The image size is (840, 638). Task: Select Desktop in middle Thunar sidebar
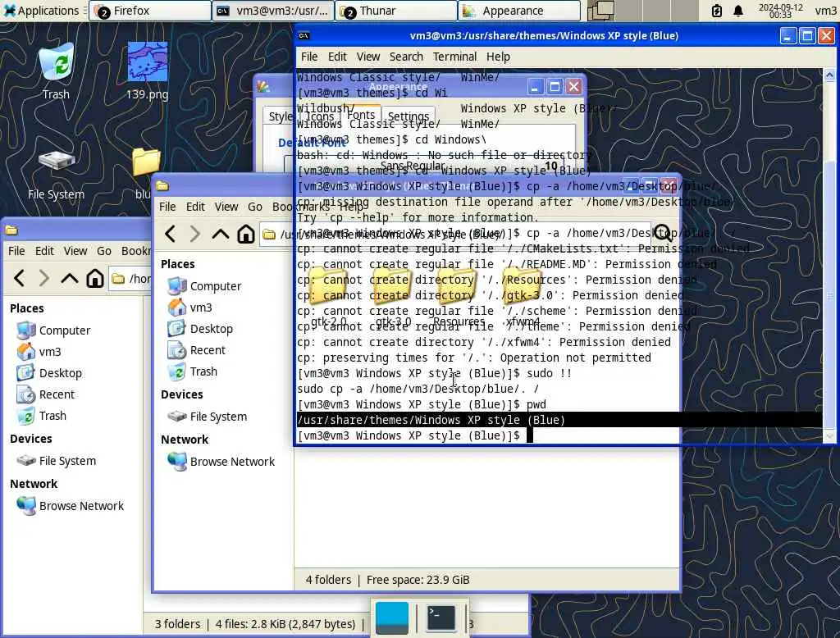click(200, 329)
